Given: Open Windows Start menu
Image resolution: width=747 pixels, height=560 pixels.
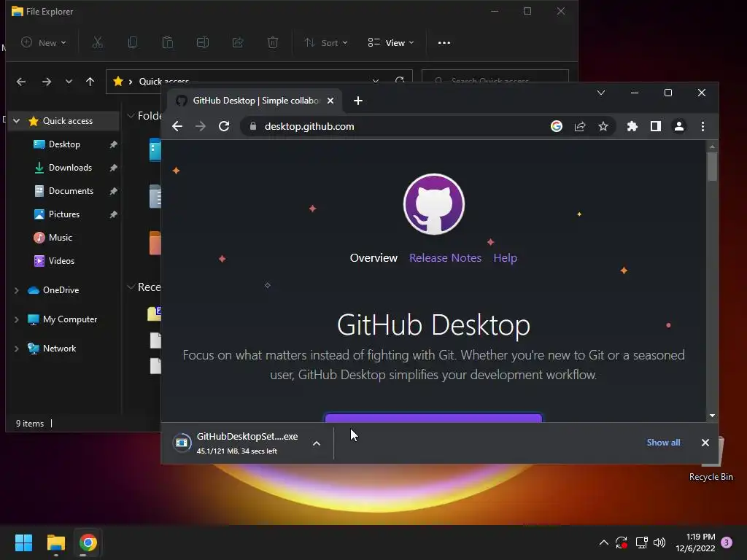Looking at the screenshot, I should 23,542.
